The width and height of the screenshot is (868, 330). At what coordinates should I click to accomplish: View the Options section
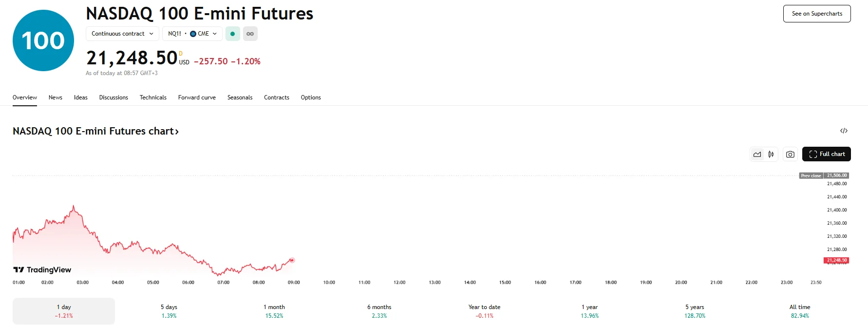click(x=311, y=97)
